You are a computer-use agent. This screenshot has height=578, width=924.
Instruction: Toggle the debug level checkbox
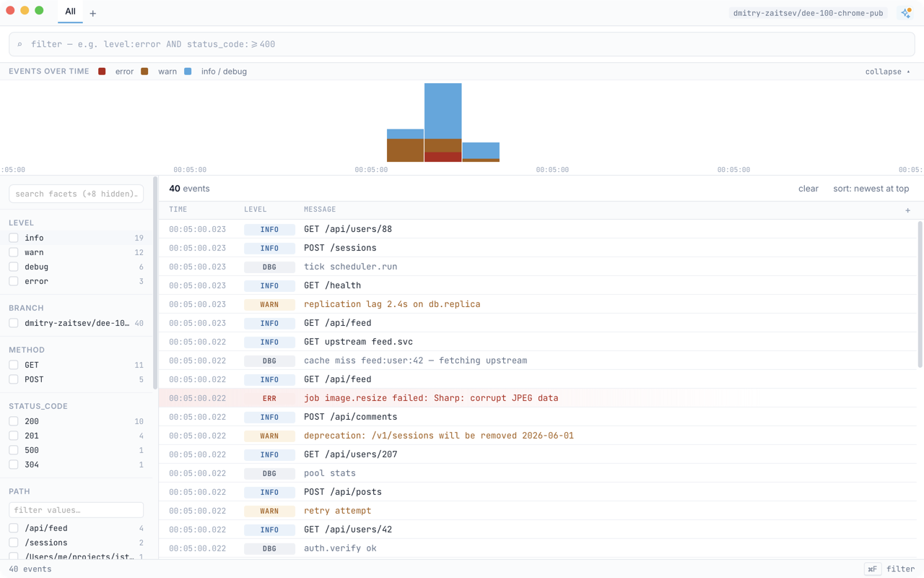coord(14,267)
